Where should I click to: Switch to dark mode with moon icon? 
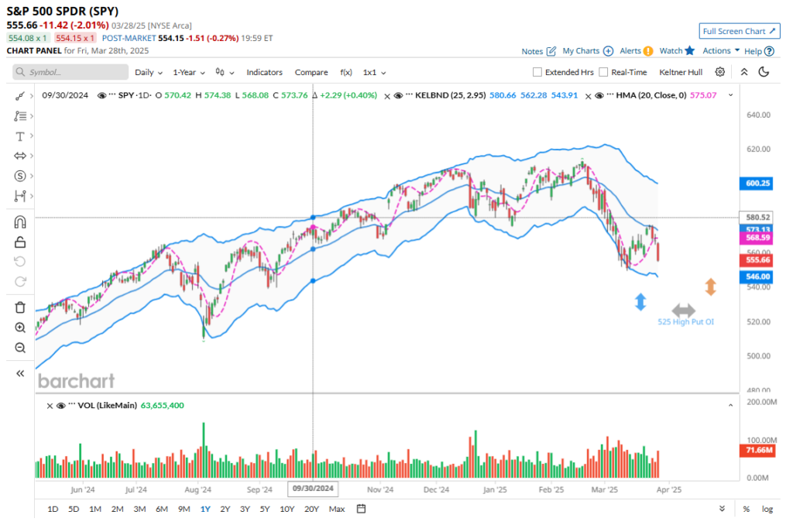[x=764, y=72]
